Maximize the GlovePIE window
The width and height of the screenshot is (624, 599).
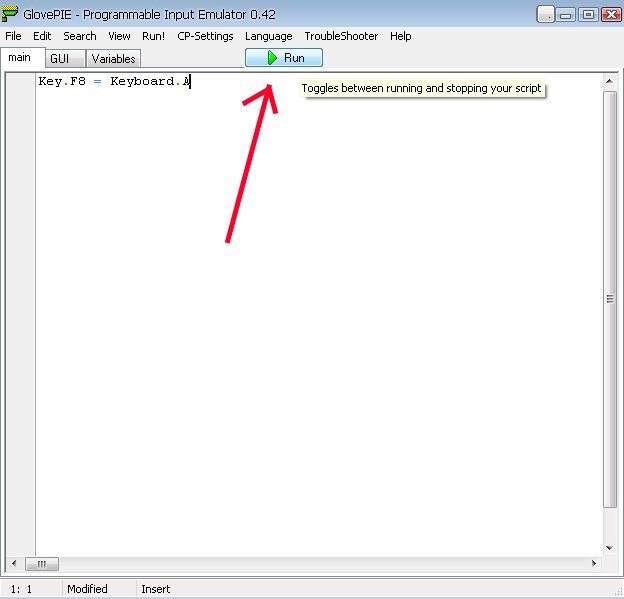(x=588, y=15)
